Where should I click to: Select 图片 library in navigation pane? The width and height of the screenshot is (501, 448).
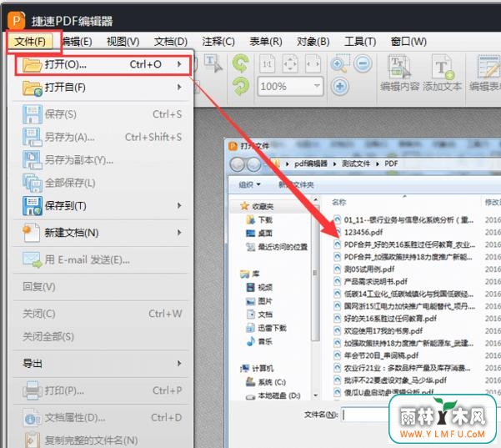259,301
